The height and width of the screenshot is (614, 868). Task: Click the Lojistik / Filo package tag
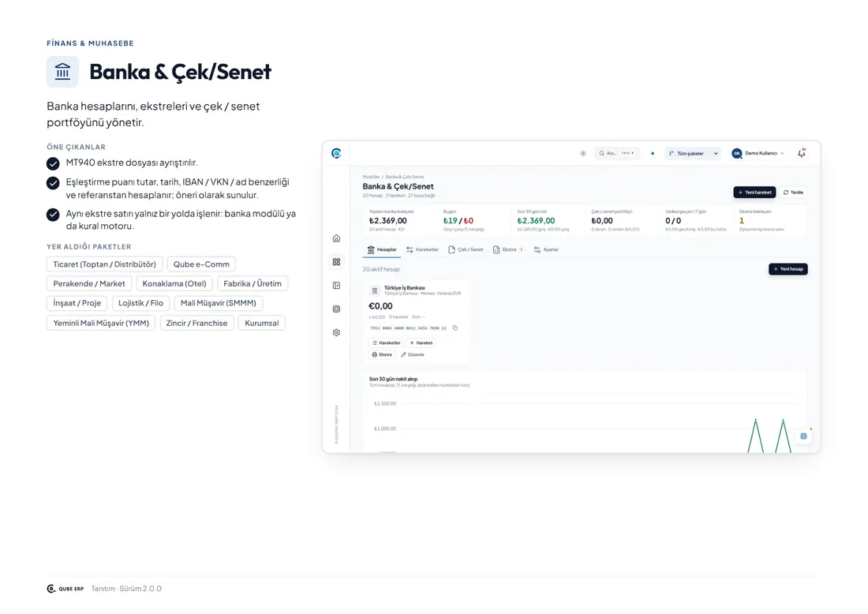pyautogui.click(x=140, y=303)
